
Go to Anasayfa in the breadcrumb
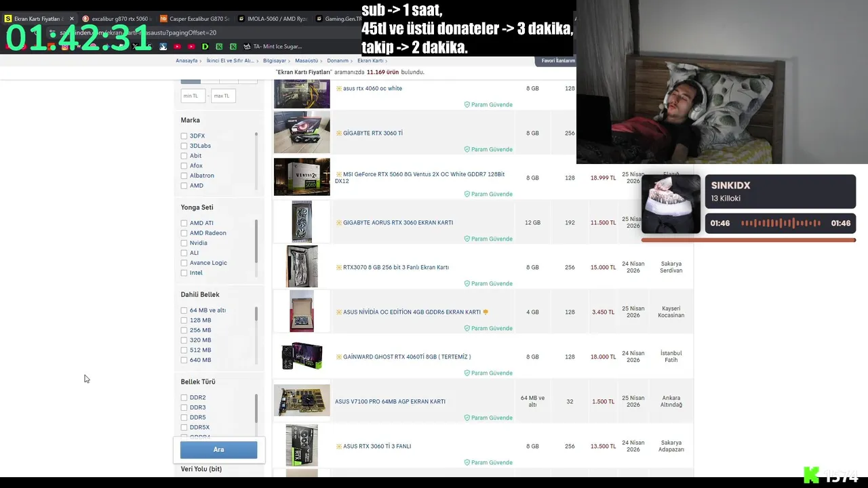(x=186, y=61)
